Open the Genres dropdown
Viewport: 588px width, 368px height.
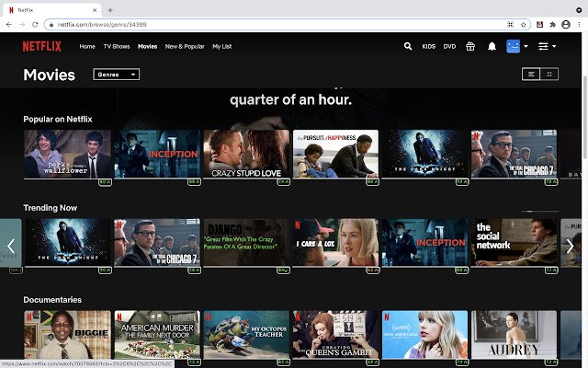click(x=117, y=75)
